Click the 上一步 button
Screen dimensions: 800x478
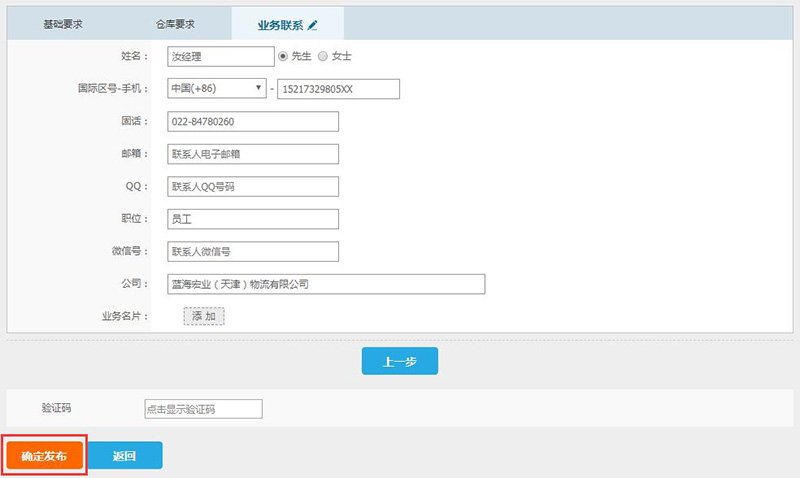tap(399, 362)
